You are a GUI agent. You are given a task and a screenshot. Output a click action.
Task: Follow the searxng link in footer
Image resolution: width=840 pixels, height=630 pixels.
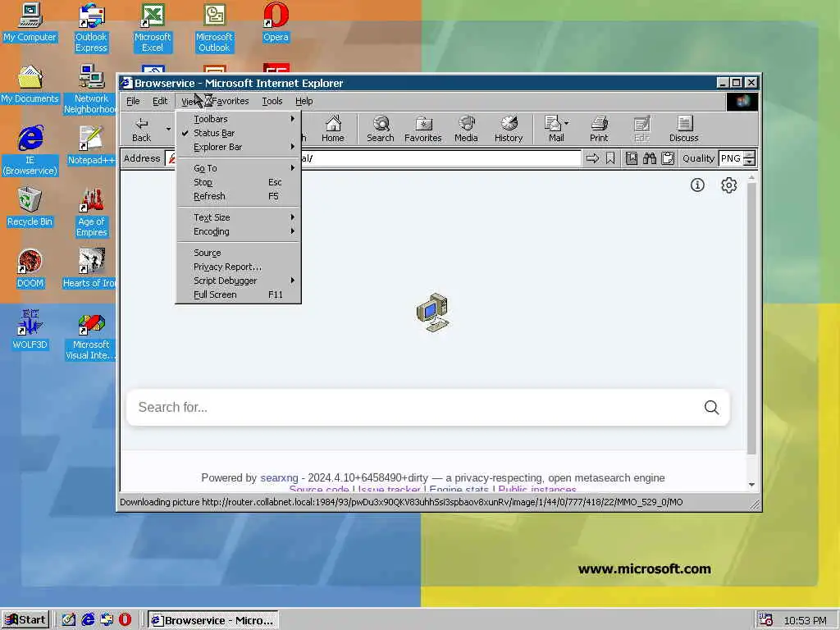[x=279, y=478]
